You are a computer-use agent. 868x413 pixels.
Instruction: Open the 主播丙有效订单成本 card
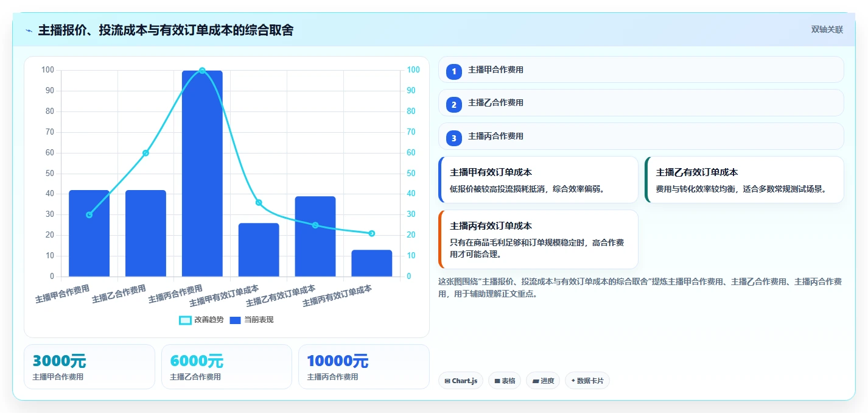click(x=538, y=239)
